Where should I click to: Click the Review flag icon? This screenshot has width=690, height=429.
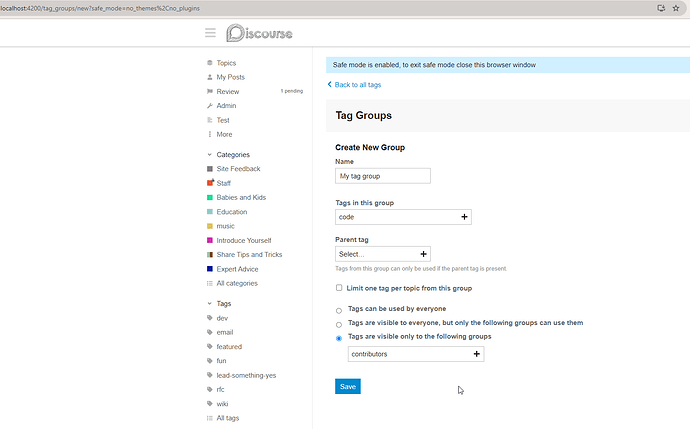pos(210,92)
